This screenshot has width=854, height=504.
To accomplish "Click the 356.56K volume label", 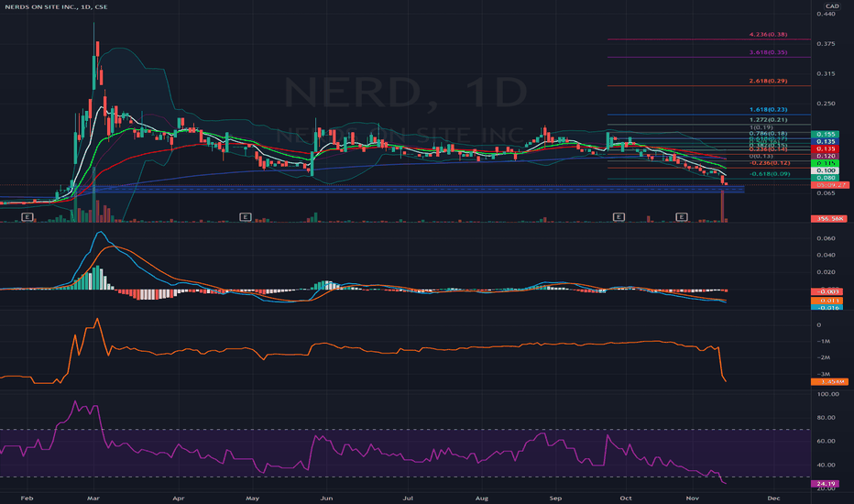I will pos(829,218).
